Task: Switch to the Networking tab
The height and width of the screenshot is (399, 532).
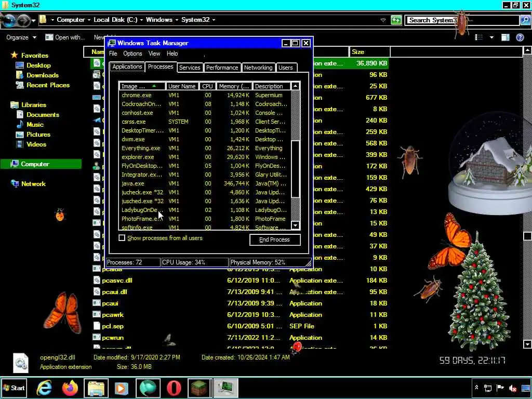Action: point(258,68)
